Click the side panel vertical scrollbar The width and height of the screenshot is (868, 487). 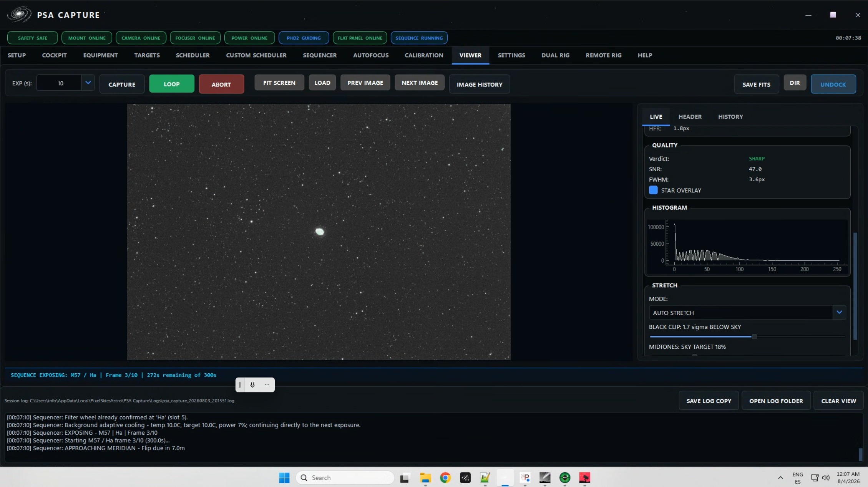click(855, 286)
